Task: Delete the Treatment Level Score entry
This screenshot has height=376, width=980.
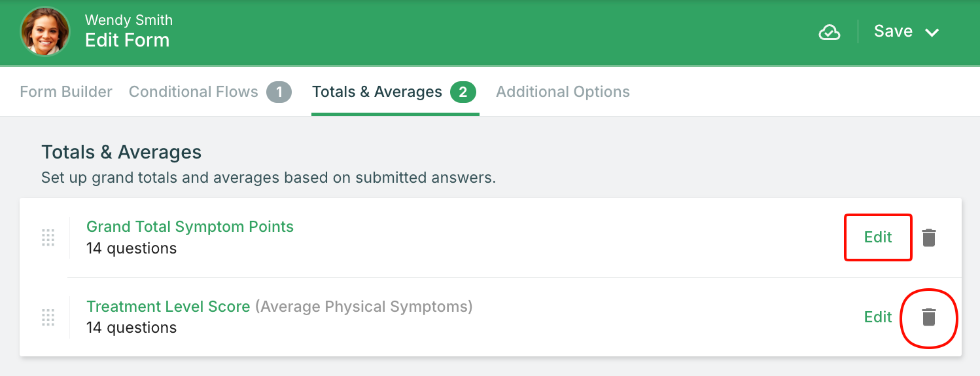Action: coord(929,318)
